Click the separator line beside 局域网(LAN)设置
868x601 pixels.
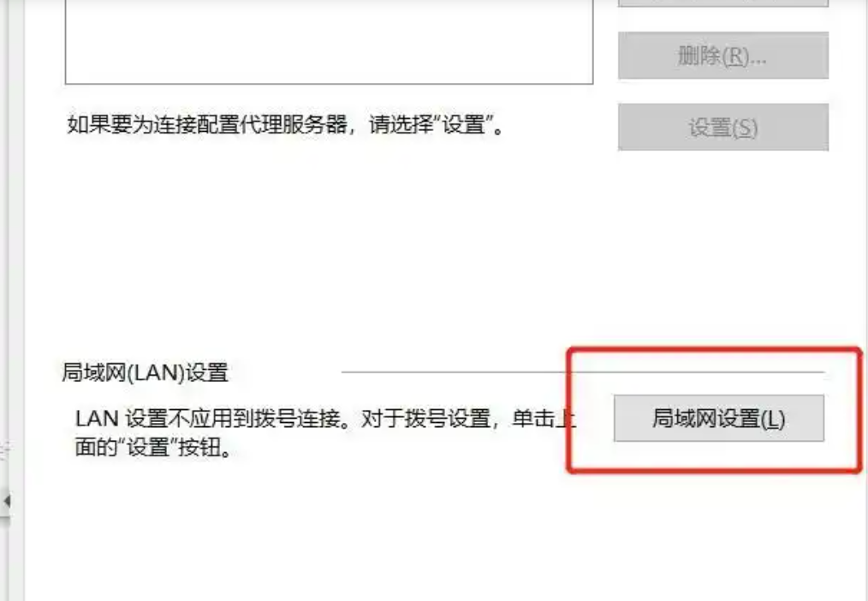click(x=583, y=372)
